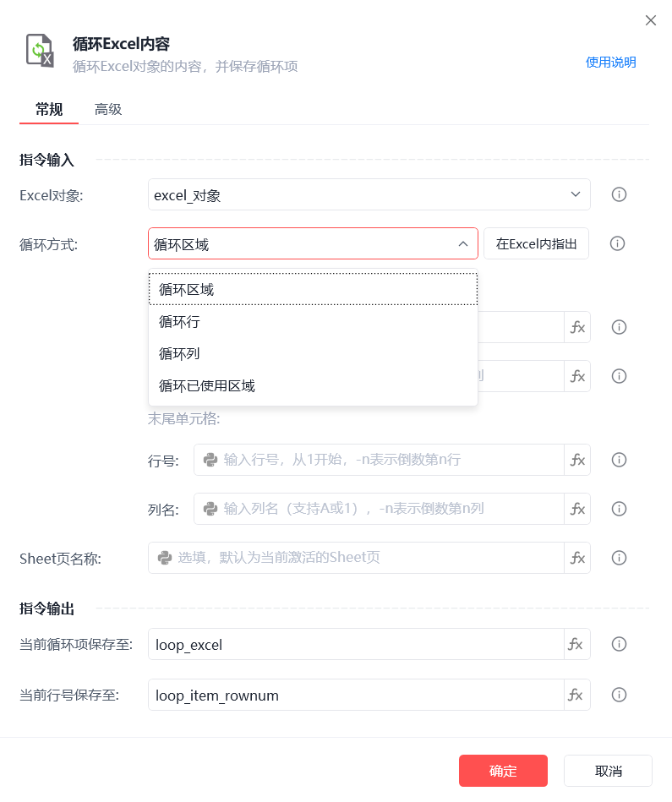Click info icon beside Sheet页名称 field

coord(619,558)
